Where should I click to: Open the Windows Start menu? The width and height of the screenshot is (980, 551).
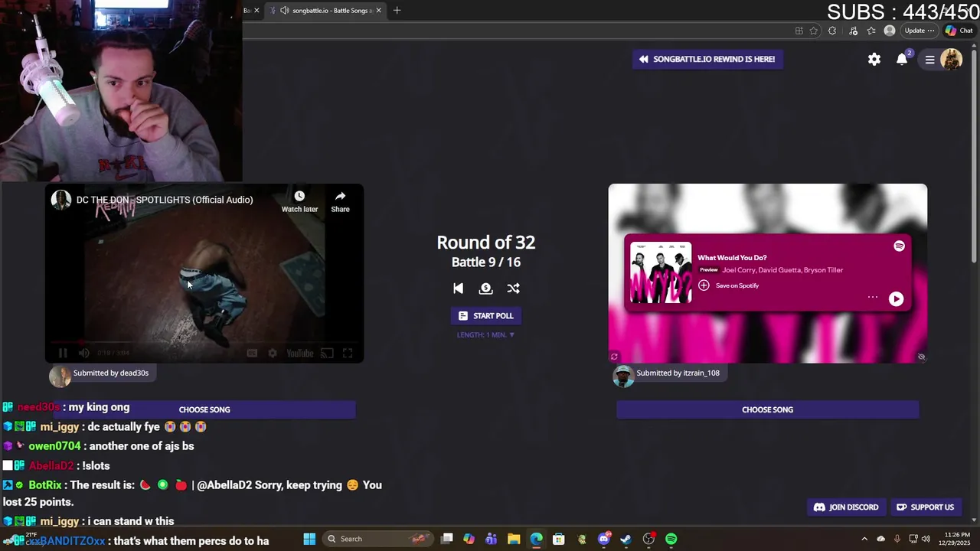[x=309, y=539]
